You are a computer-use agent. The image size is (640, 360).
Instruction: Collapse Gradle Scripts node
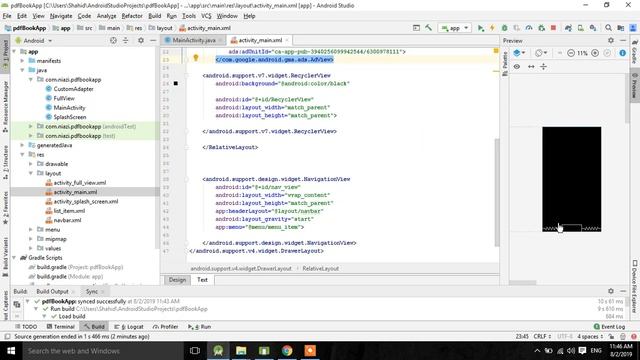(x=14, y=258)
